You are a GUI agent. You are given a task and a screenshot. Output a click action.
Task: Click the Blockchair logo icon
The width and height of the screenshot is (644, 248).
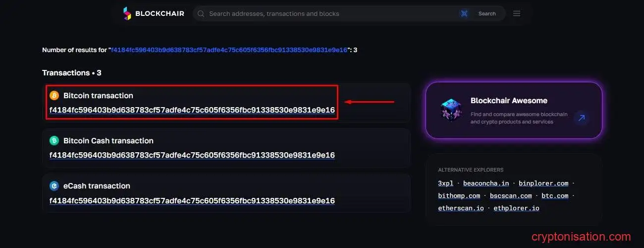[127, 13]
